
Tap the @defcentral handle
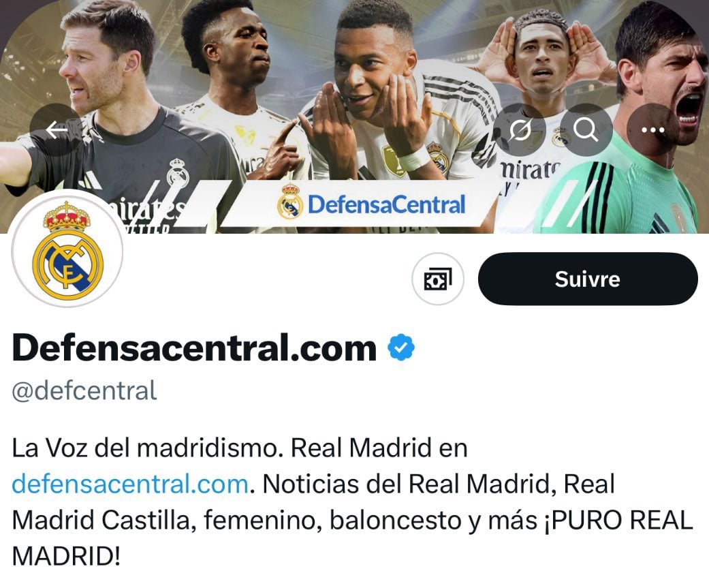84,391
